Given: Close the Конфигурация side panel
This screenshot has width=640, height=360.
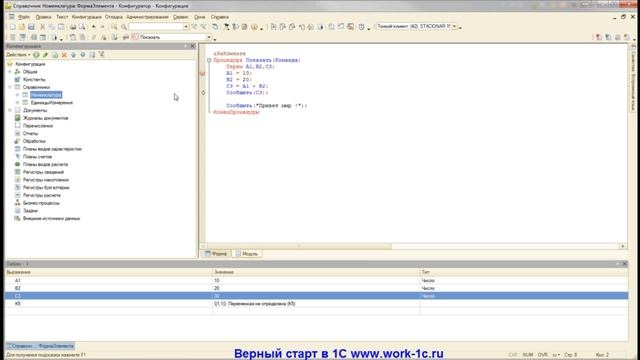Looking at the screenshot, I should coord(193,46).
